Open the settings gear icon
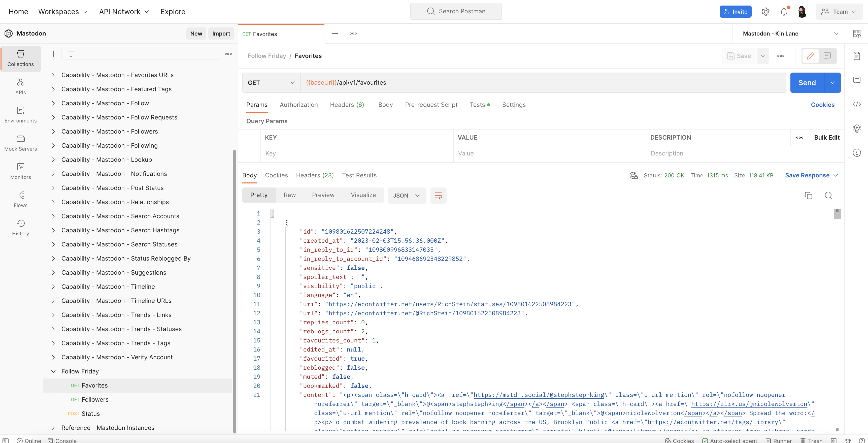The height and width of the screenshot is (443, 868). (x=765, y=11)
